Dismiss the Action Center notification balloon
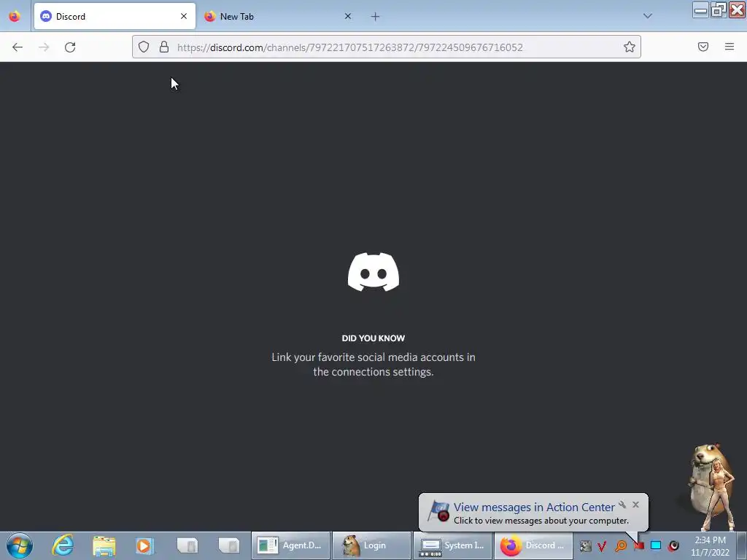 tap(635, 505)
